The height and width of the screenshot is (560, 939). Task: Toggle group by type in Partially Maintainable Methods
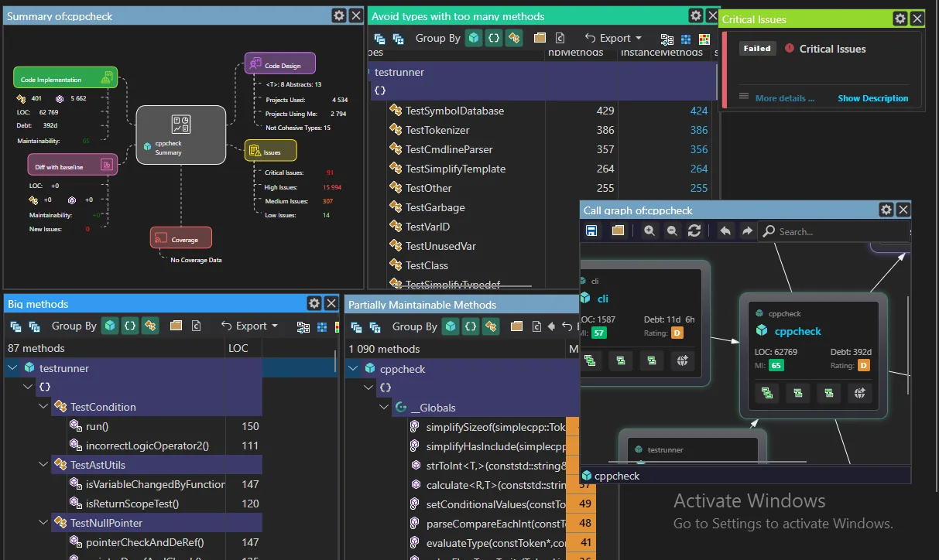491,326
